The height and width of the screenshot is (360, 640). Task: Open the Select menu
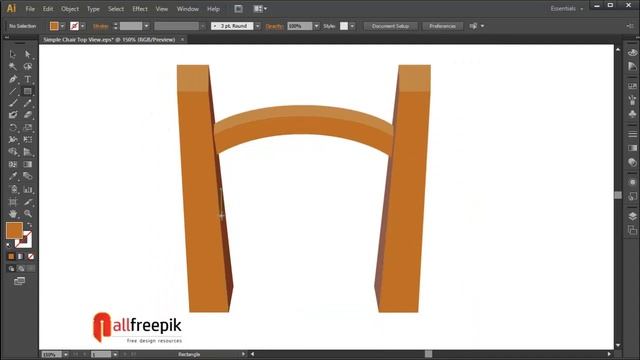coord(116,9)
